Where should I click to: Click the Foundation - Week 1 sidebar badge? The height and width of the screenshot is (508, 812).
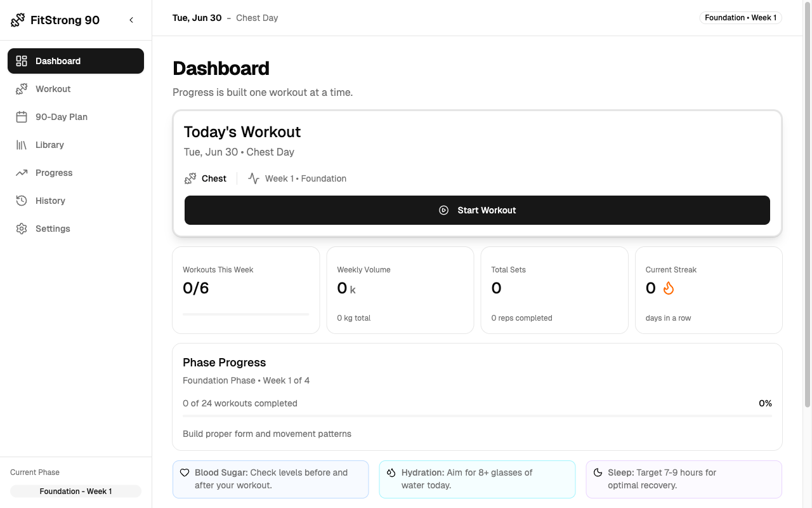pyautogui.click(x=75, y=491)
